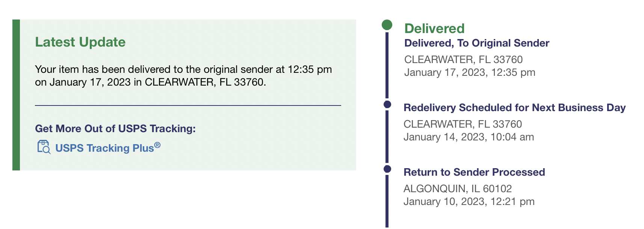Click the USPS Tracking Plus package icon
This screenshot has width=644, height=229.
[44, 147]
